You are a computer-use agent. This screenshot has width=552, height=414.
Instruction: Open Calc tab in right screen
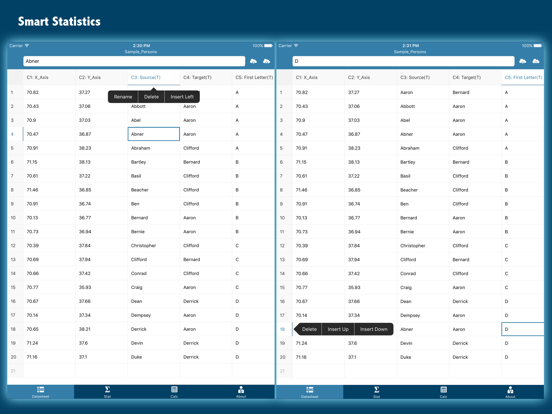click(x=444, y=392)
